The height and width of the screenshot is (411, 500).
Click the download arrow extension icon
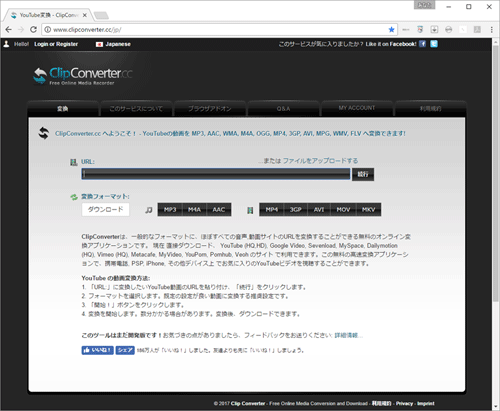[x=434, y=30]
